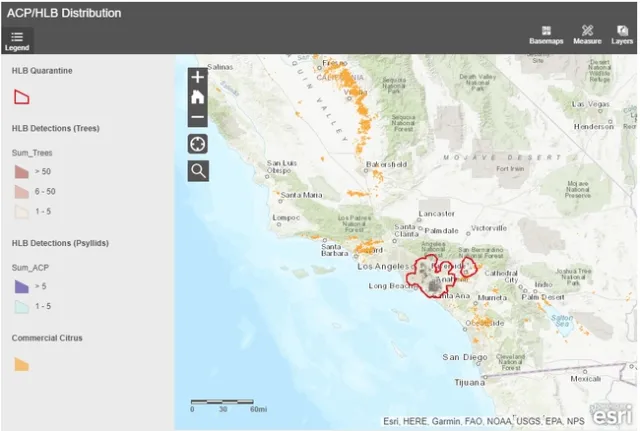Return map to home extent

[198, 97]
